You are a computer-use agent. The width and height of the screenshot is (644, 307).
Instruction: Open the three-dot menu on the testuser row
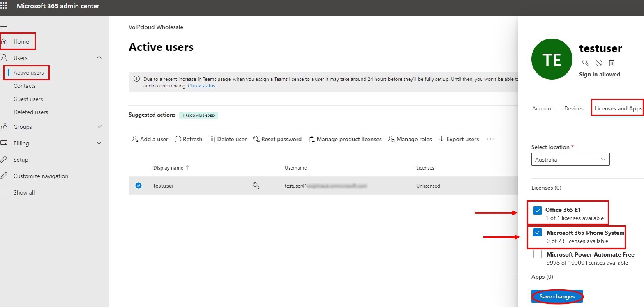point(270,186)
